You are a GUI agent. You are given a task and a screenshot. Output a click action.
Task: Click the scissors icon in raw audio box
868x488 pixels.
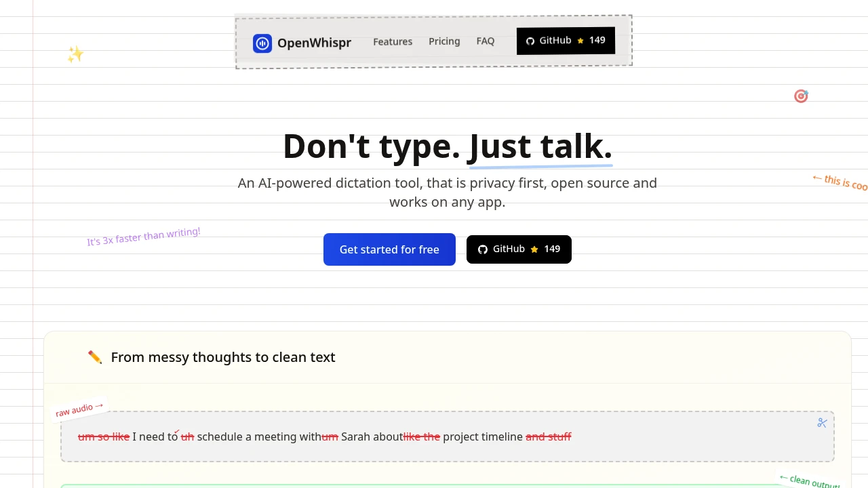pyautogui.click(x=823, y=423)
